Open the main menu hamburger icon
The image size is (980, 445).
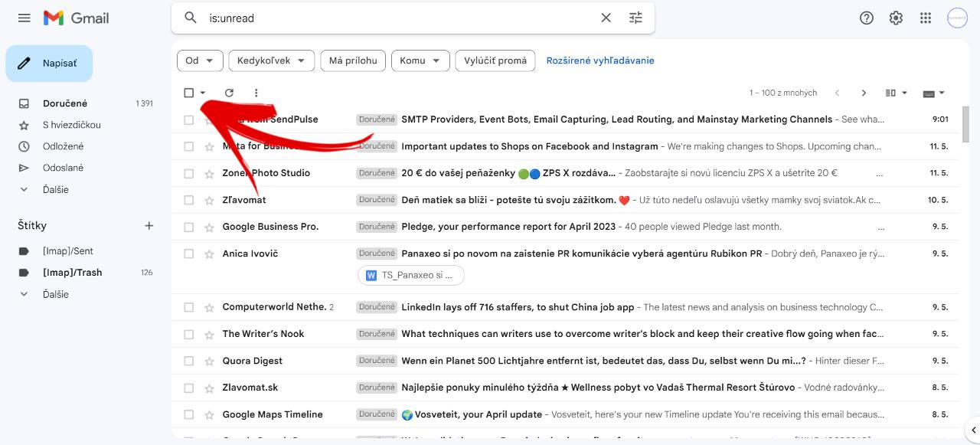24,18
